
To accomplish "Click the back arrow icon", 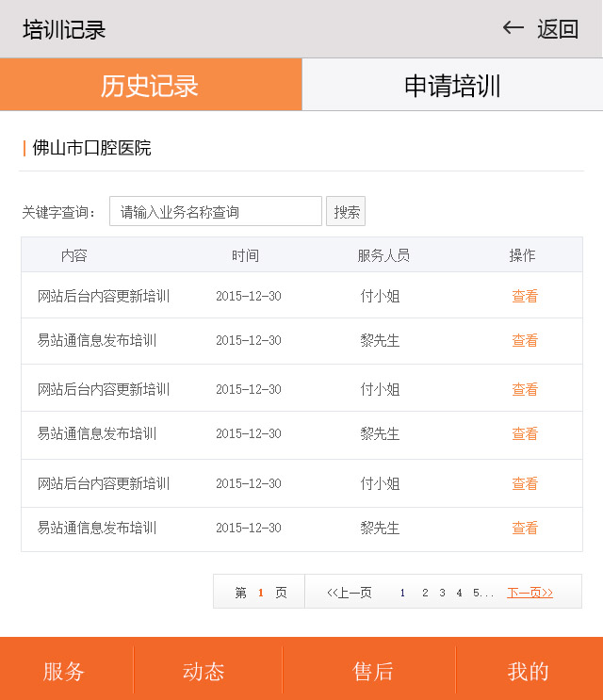I will [x=513, y=28].
